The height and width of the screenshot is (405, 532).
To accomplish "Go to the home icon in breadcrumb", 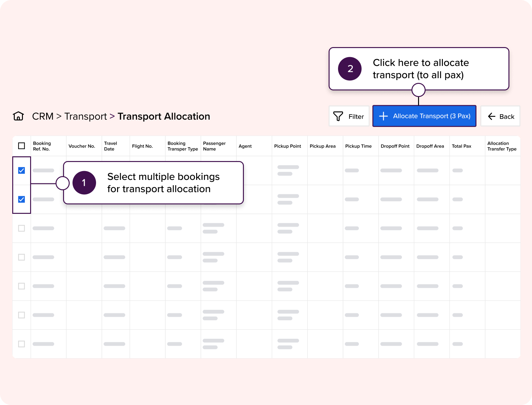I will [19, 116].
